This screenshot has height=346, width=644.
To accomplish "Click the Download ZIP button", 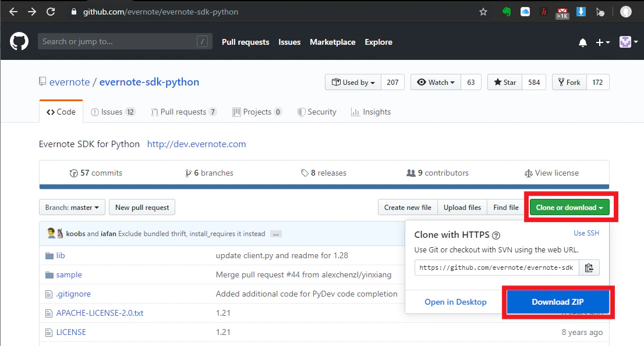I will 557,302.
